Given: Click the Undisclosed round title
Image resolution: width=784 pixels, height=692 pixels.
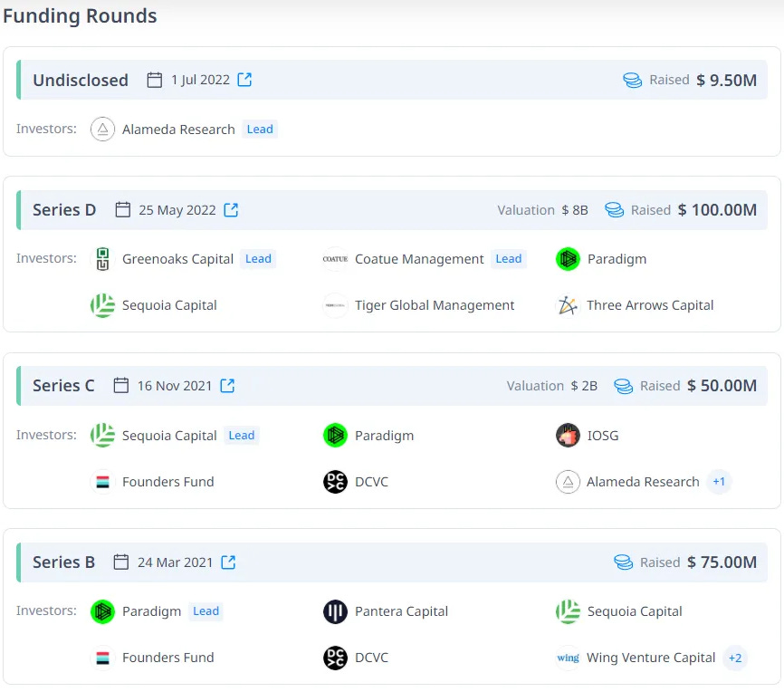Looking at the screenshot, I should tap(81, 81).
